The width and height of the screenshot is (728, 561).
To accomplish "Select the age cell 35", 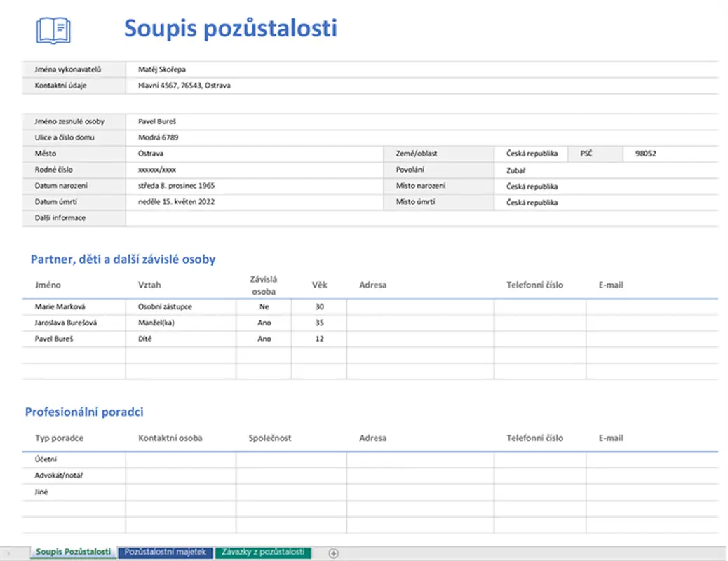I will point(319,323).
